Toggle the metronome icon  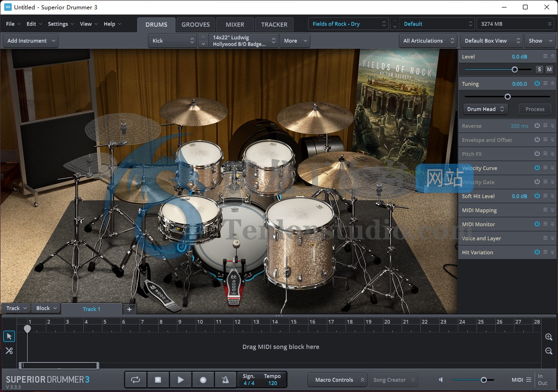click(x=225, y=379)
